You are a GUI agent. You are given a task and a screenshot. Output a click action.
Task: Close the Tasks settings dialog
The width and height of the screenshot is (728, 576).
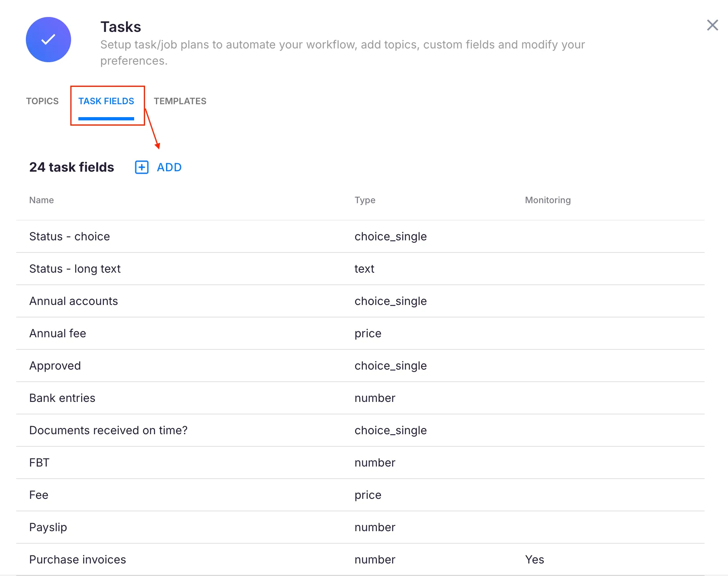pos(712,25)
